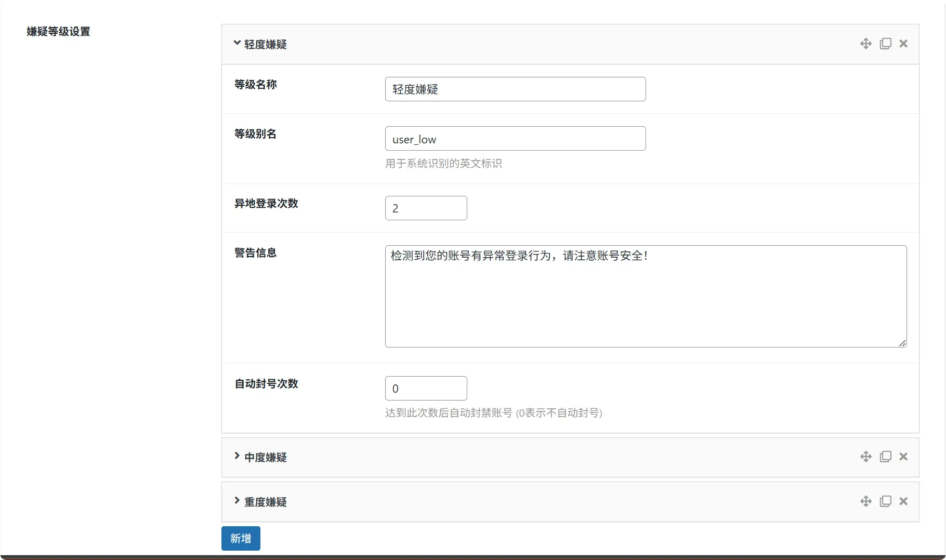Duplicate the 中度嫌疑 level with the copy icon
This screenshot has width=946, height=560.
[x=885, y=457]
